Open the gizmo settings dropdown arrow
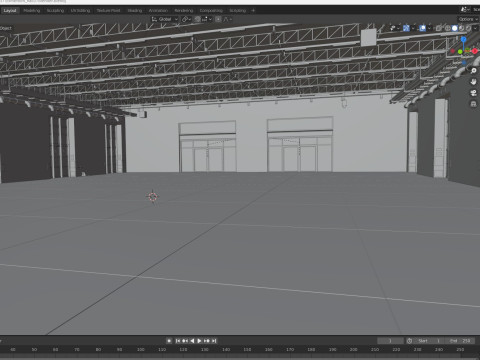 coord(413,28)
